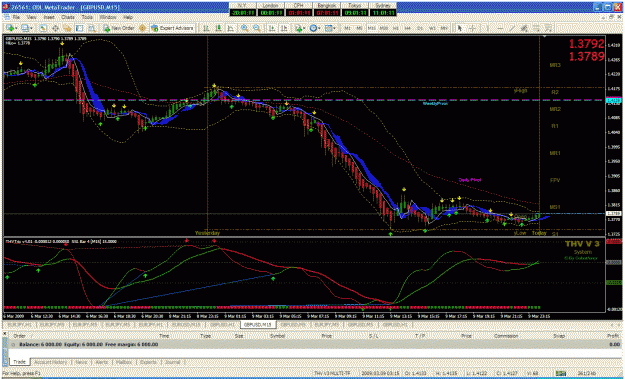Toggle Expert Advisors on the toolbar

coord(172,28)
